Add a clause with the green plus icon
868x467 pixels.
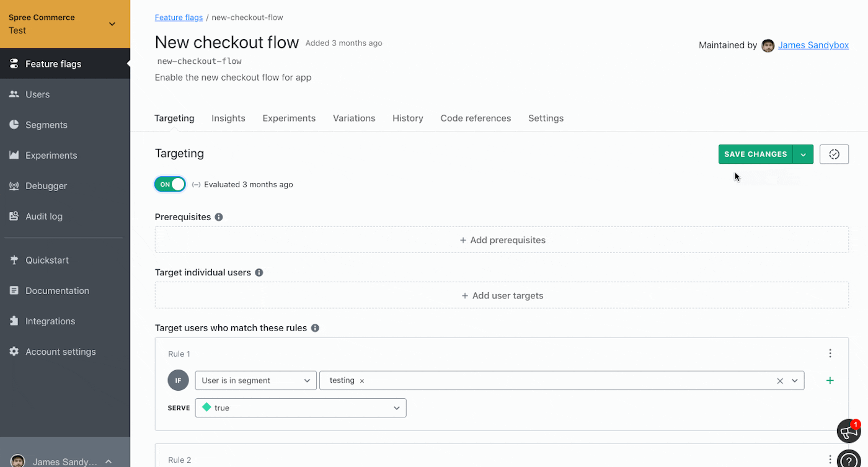(x=830, y=381)
